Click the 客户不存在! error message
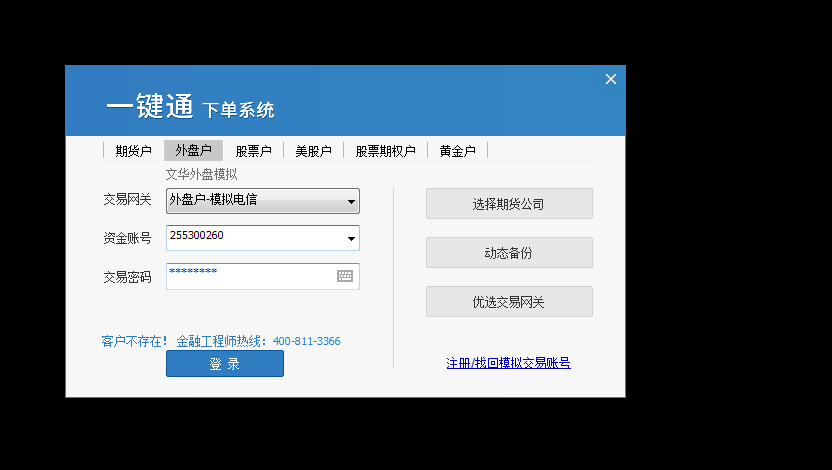The width and height of the screenshot is (832, 470). (135, 341)
